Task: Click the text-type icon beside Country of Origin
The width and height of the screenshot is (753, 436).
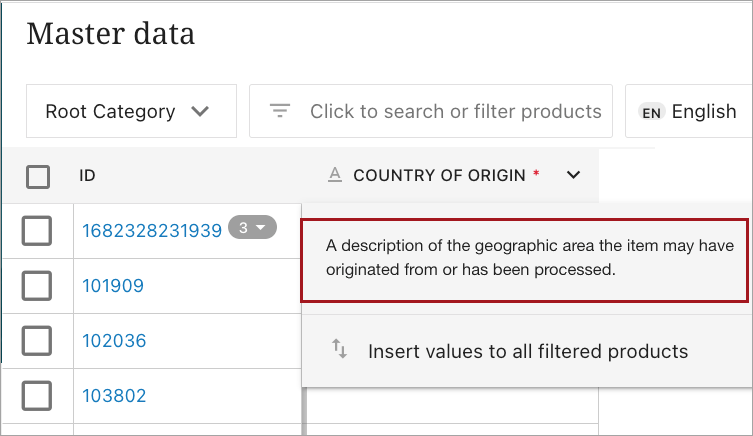Action: pyautogui.click(x=336, y=175)
